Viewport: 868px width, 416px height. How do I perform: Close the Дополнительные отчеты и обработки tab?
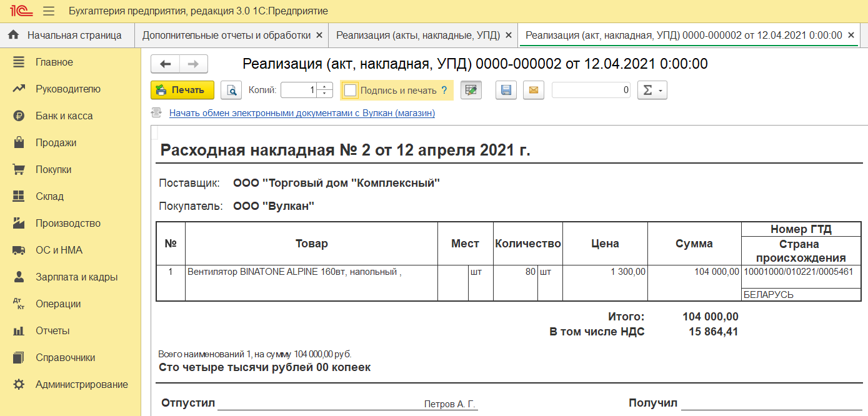click(x=319, y=36)
